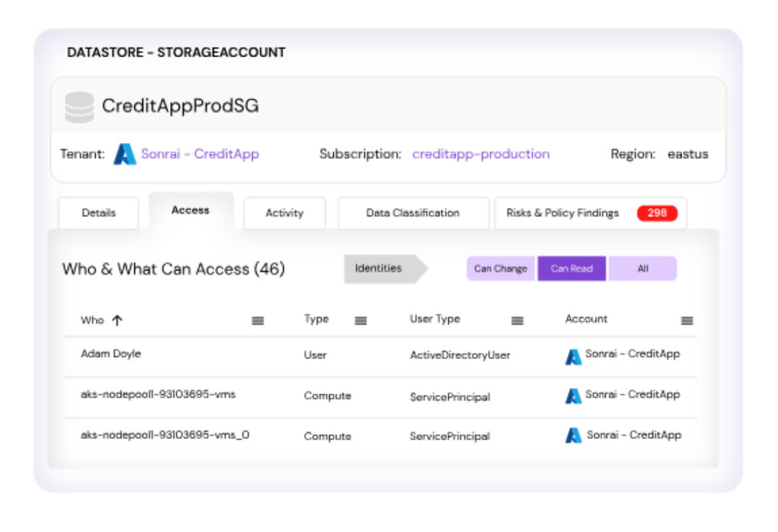
Task: Click the CreditAppProdSG datastore icon
Action: pyautogui.click(x=79, y=106)
